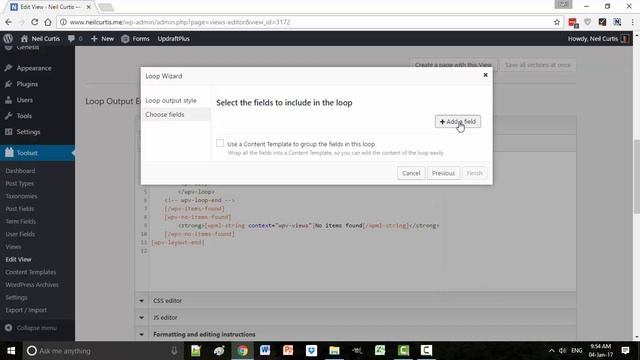Open Export / Import submenu item

(26, 310)
